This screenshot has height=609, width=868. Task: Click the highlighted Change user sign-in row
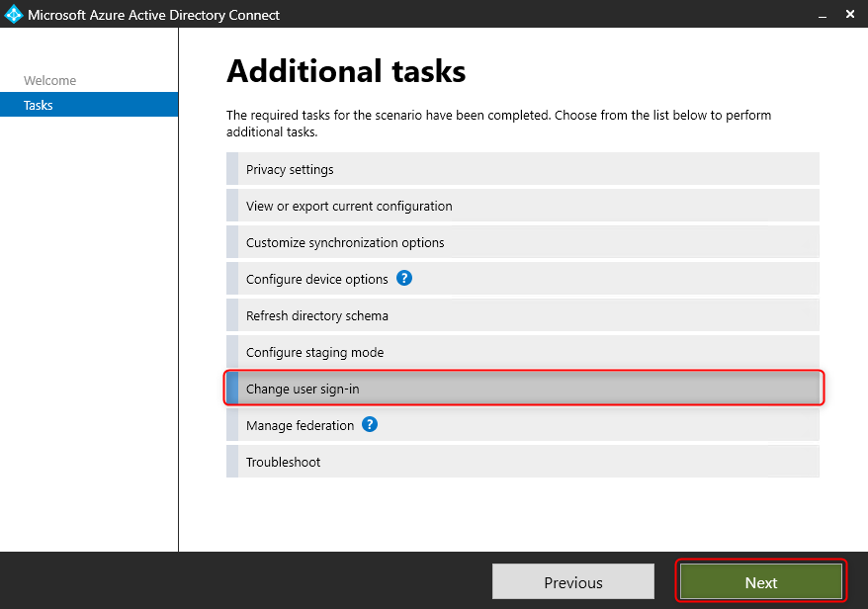pos(522,388)
